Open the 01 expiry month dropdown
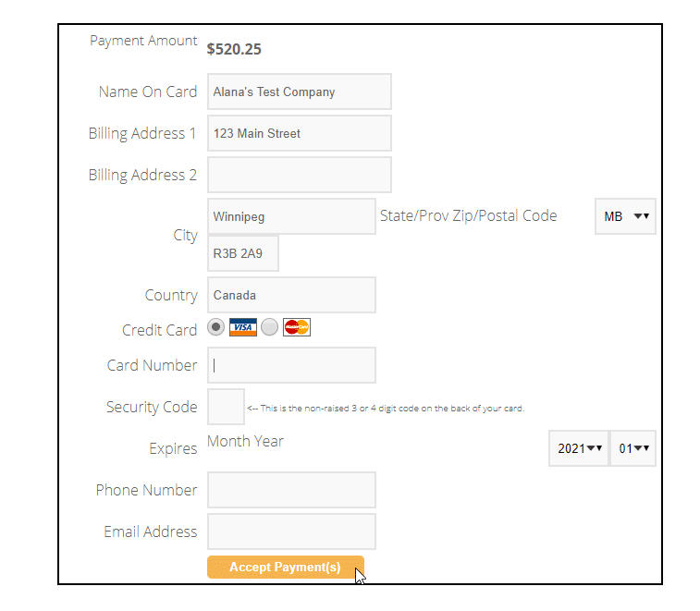Screen dimensions: 700x611 633,448
